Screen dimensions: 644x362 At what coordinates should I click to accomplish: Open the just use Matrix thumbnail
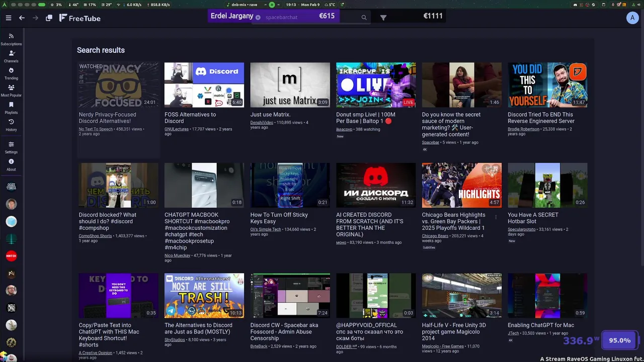coord(290,85)
